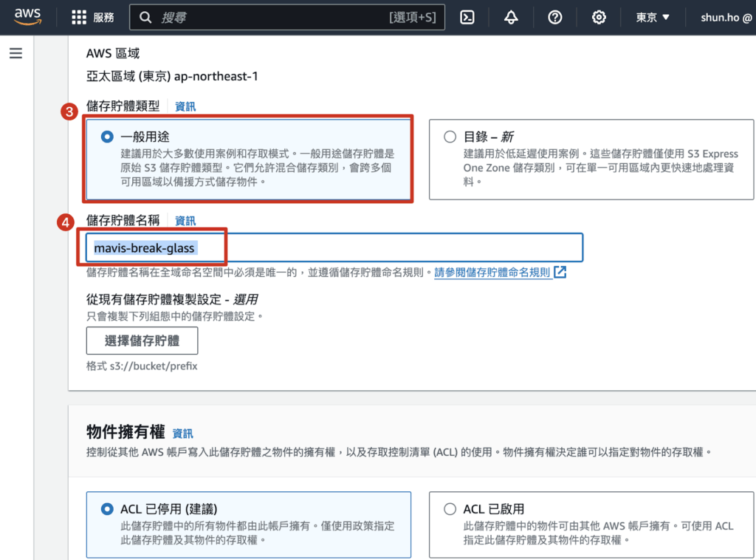Click external link icon beside naming rules

tap(560, 272)
